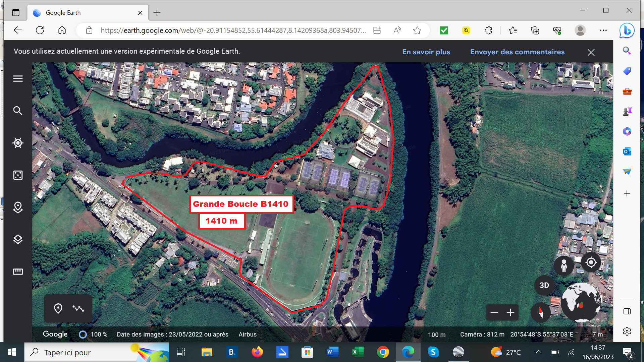
Task: Activate Street View pegman
Action: [564, 266]
